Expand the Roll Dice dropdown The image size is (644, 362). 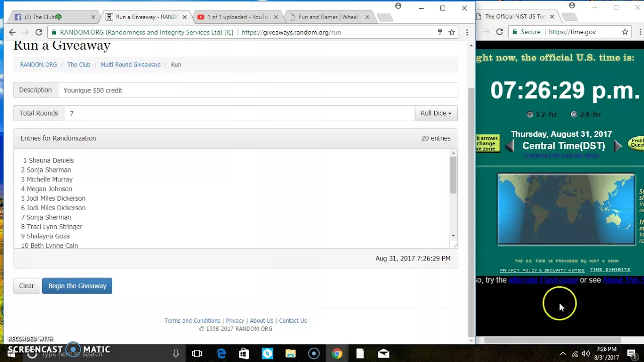436,113
